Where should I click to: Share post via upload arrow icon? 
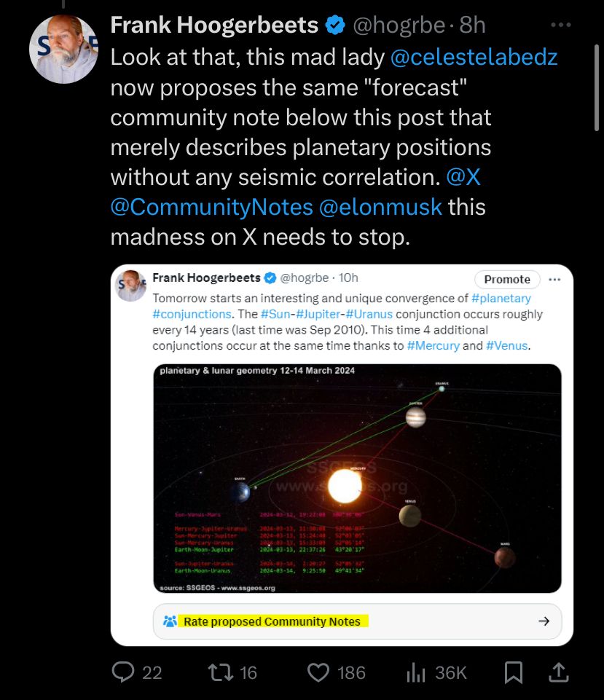click(x=560, y=672)
